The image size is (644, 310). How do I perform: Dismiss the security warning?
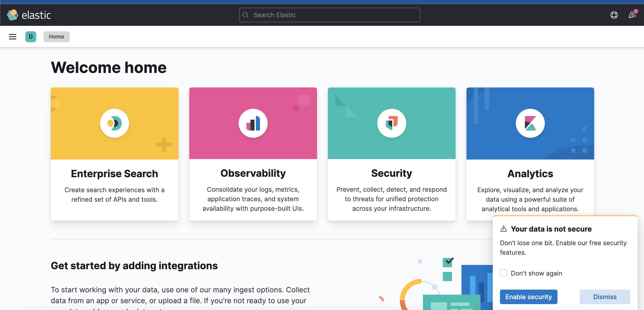[605, 297]
